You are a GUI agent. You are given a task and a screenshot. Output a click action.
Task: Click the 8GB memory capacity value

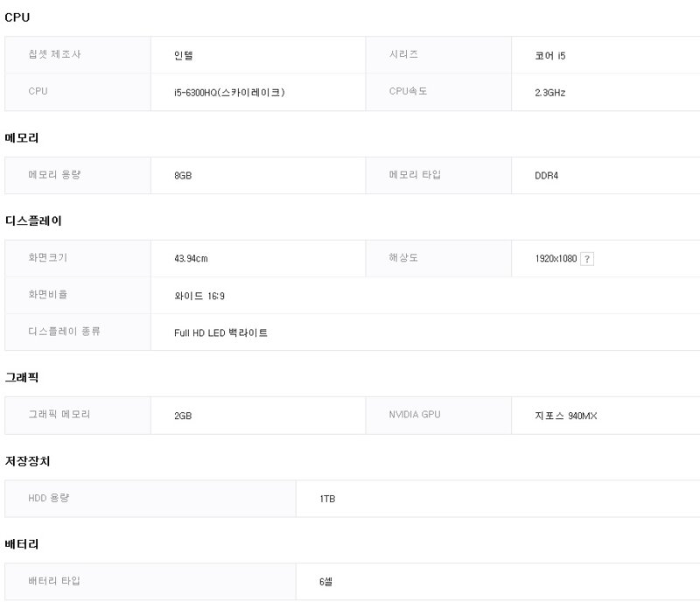pyautogui.click(x=183, y=176)
